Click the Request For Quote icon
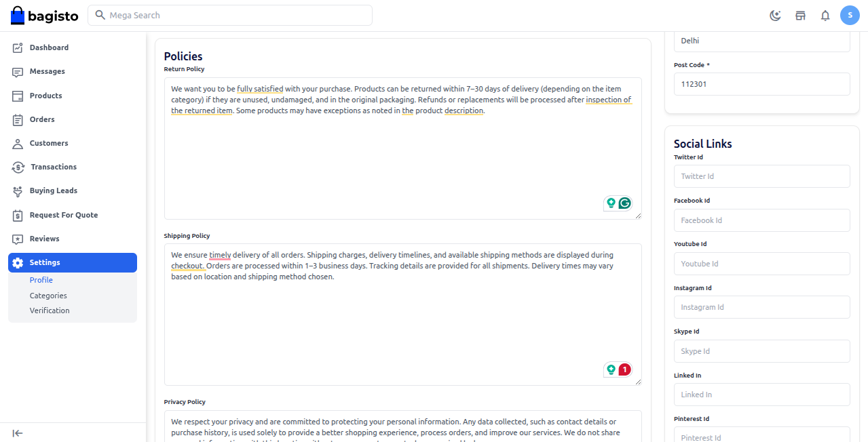 (18, 216)
